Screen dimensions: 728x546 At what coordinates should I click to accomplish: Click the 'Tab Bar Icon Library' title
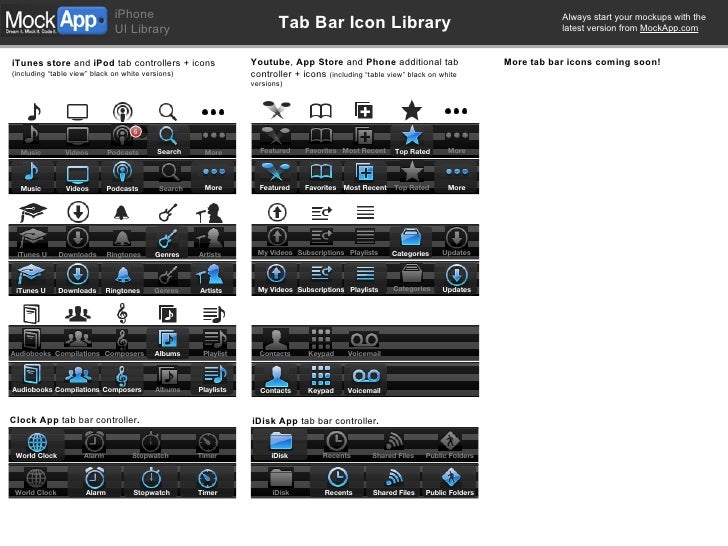[x=364, y=22]
